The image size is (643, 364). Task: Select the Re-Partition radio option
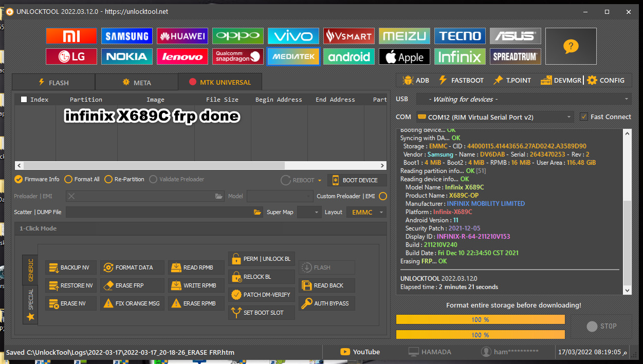124,179
